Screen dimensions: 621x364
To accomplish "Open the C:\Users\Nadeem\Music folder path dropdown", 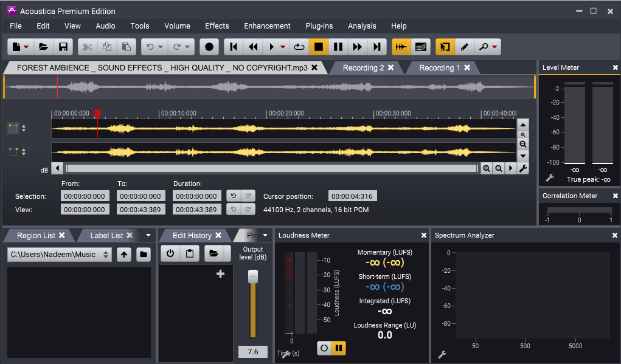I will [60, 255].
